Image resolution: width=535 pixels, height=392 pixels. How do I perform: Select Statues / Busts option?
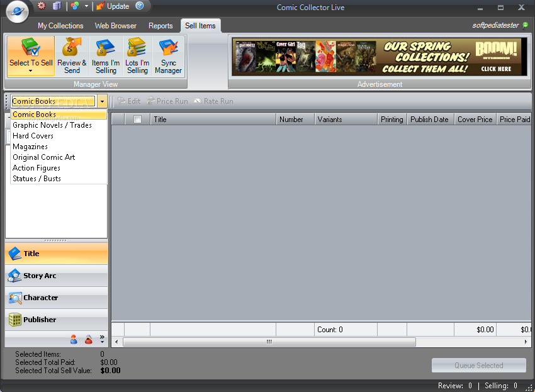point(59,179)
